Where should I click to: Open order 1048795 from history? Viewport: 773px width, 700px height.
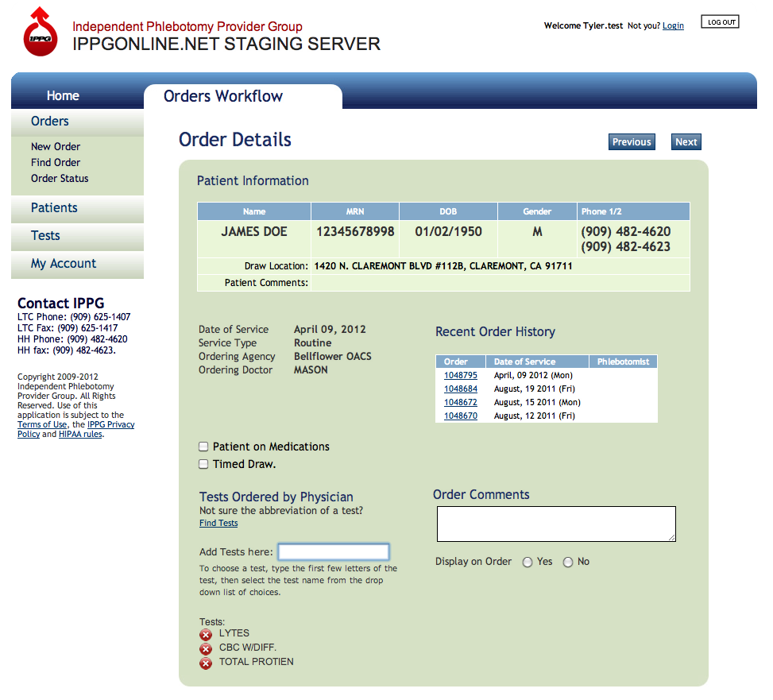[461, 375]
